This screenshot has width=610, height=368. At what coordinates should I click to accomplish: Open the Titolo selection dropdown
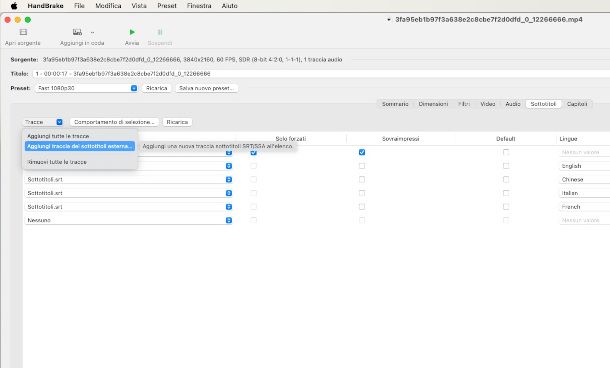coord(321,74)
